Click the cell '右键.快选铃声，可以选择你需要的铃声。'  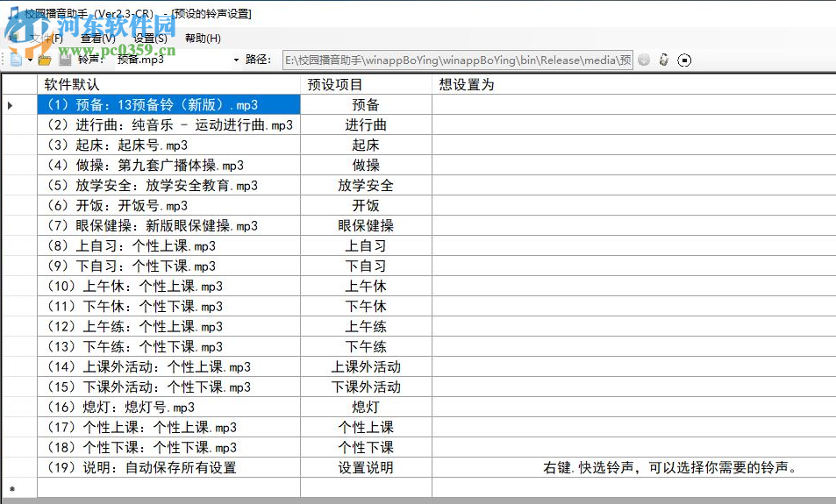[634, 467]
